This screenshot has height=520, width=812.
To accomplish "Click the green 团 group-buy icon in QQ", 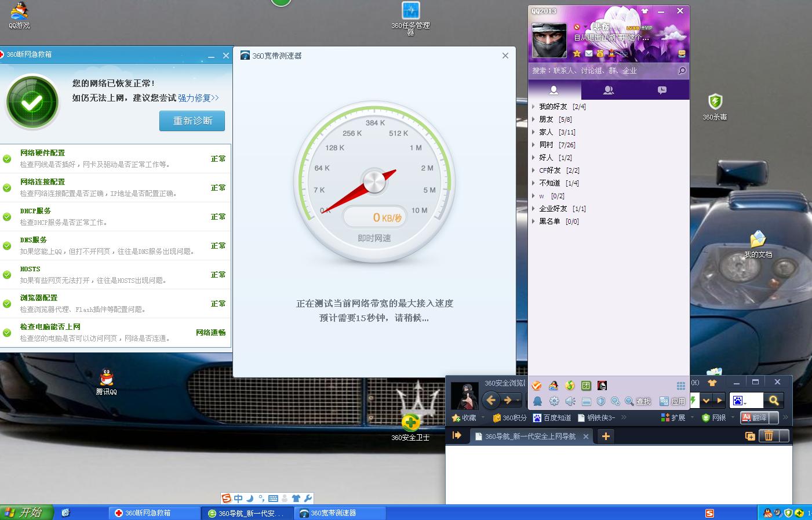I will click(x=586, y=386).
